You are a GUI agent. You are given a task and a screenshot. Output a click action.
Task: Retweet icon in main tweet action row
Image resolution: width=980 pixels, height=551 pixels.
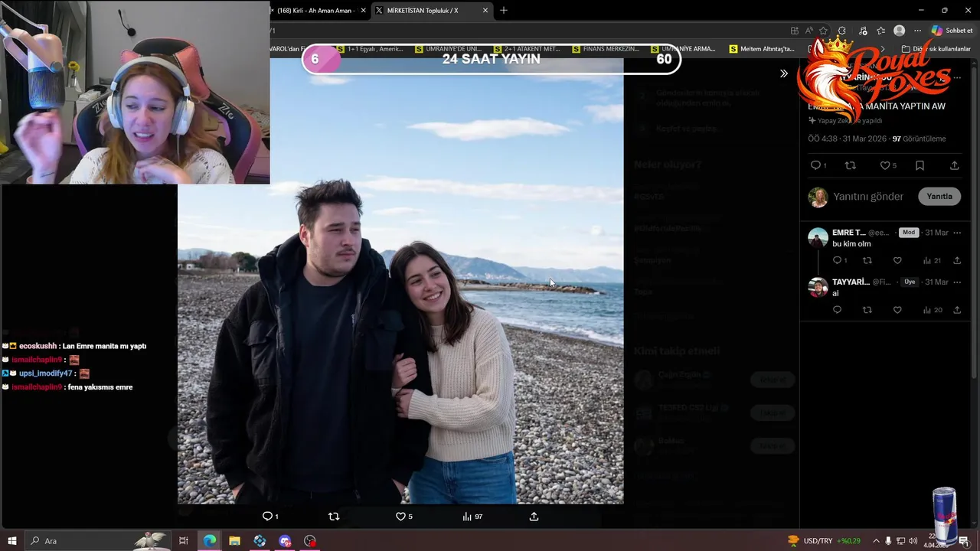click(850, 165)
